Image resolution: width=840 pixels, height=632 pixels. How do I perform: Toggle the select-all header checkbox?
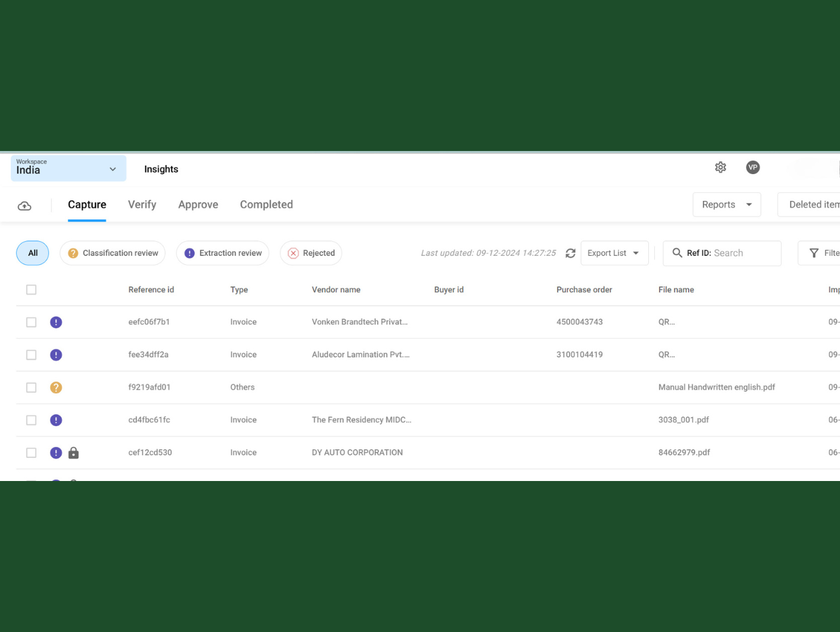pyautogui.click(x=31, y=290)
